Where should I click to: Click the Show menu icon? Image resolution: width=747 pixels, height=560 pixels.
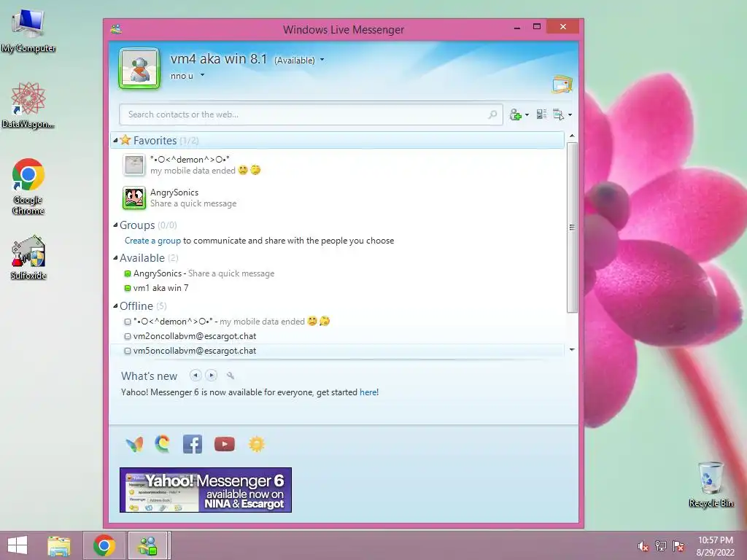click(558, 114)
